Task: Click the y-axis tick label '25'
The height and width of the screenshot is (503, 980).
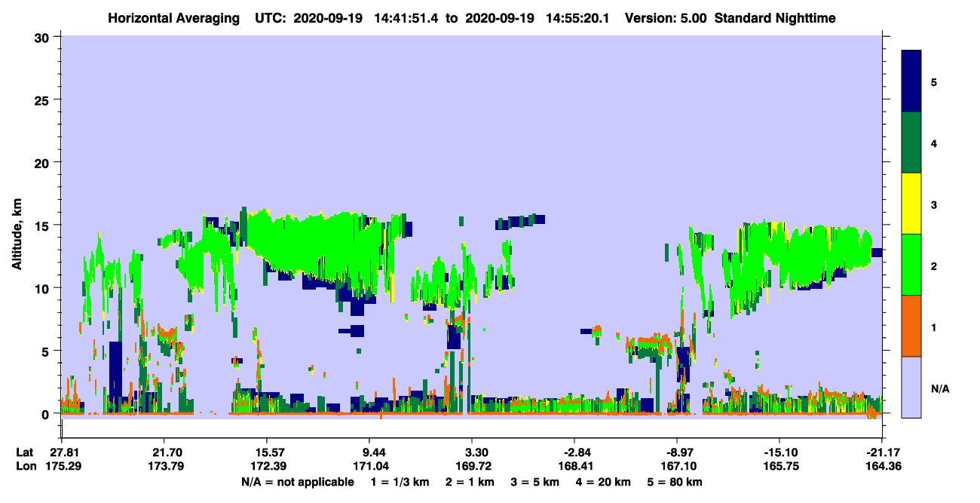Action: click(x=44, y=100)
